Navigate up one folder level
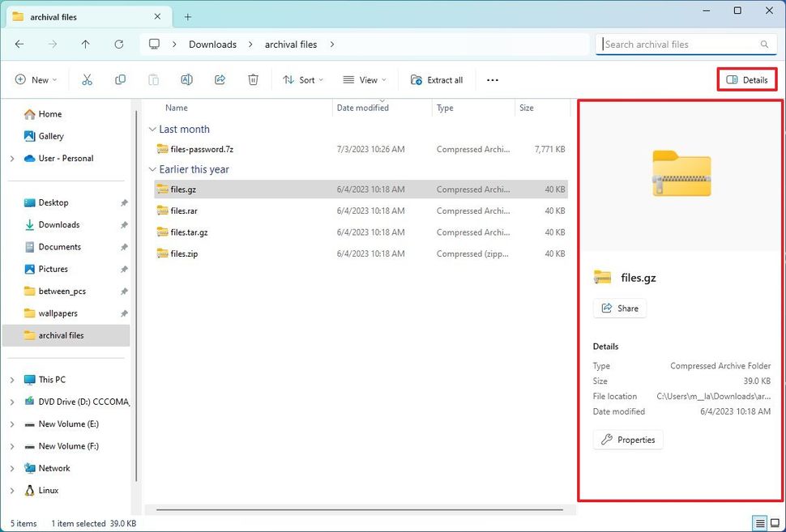786x532 pixels. [x=85, y=45]
